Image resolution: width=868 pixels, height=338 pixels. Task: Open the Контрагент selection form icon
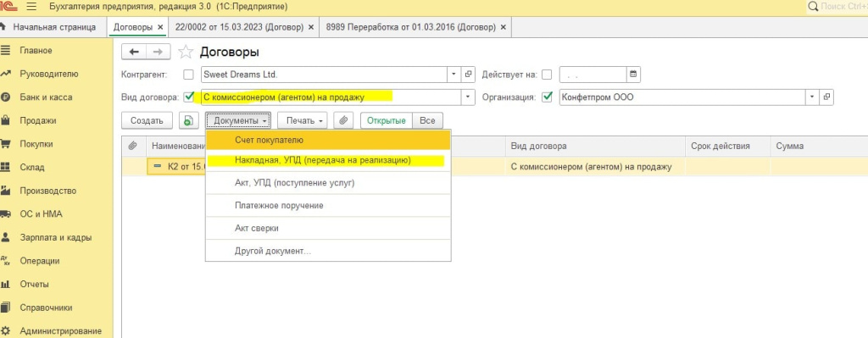(x=468, y=75)
